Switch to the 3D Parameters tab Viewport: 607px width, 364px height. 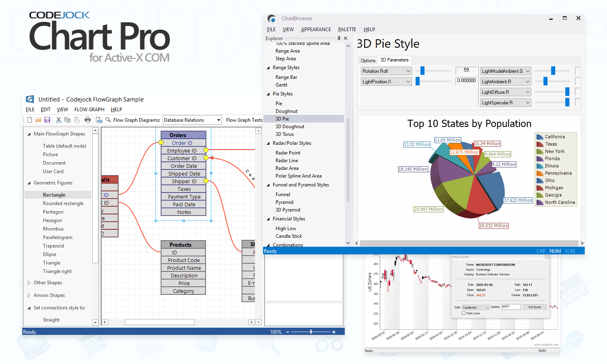pos(395,60)
